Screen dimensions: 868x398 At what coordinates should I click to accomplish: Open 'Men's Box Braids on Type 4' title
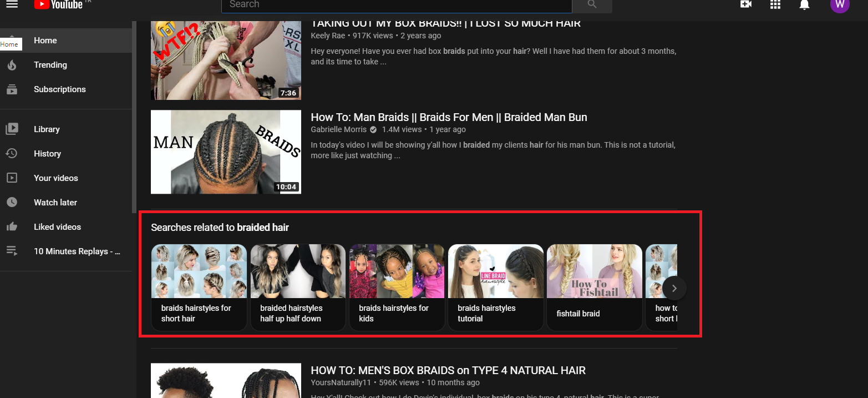448,370
